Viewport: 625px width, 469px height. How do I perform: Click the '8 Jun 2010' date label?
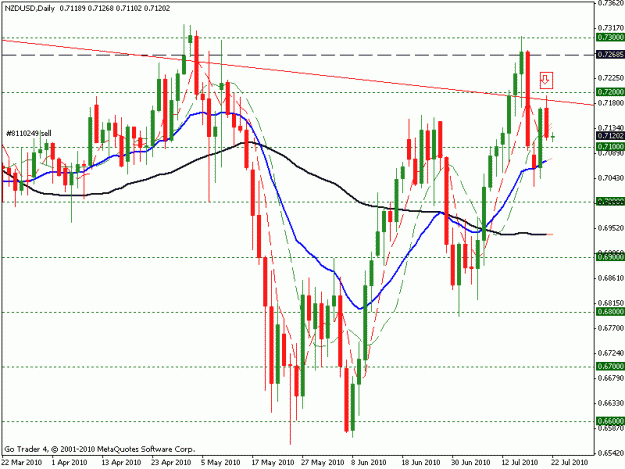(368, 462)
